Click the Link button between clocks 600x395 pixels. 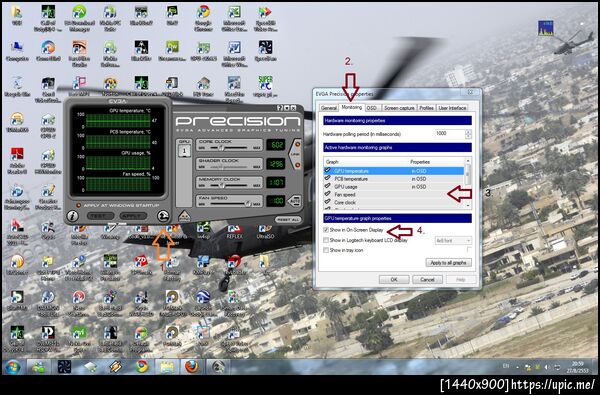point(295,155)
